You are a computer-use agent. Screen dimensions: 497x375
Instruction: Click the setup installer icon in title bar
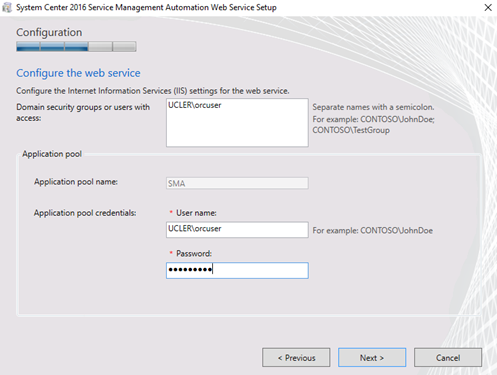tap(7, 7)
